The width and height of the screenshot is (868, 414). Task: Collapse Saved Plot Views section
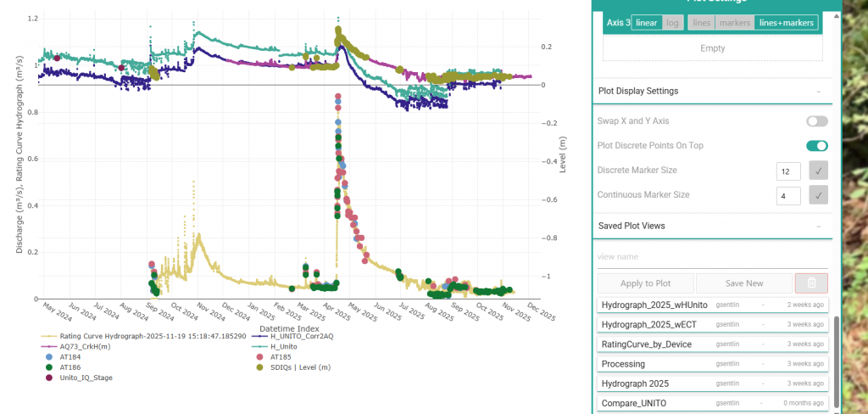(x=819, y=227)
